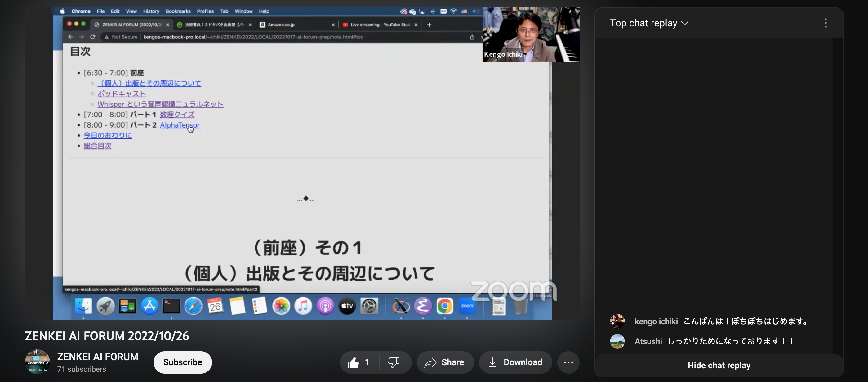Subscribe to ZENKEI AI FORUM channel

point(183,362)
